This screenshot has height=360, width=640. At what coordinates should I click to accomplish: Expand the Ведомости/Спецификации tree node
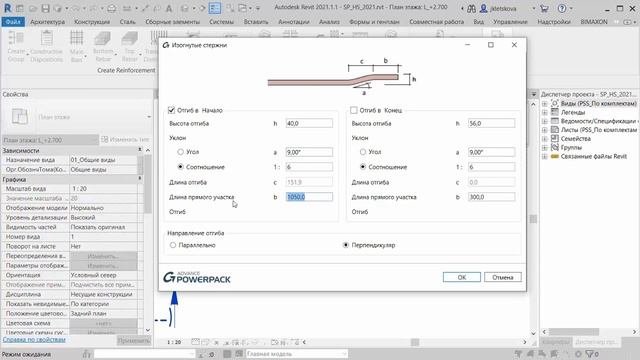click(x=545, y=121)
